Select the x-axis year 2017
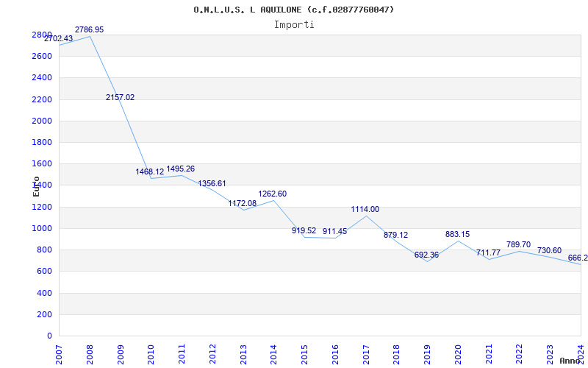Screen dimensions: 588x368 [366, 355]
